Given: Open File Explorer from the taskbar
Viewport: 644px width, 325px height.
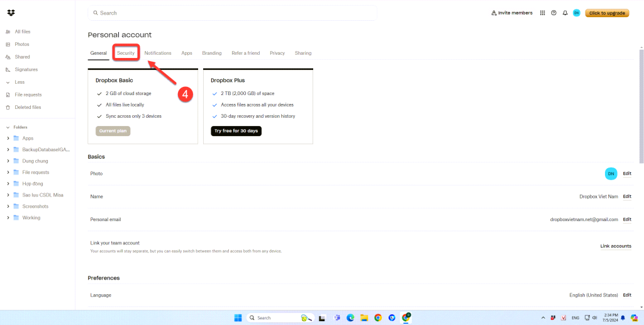Looking at the screenshot, I should (x=364, y=317).
